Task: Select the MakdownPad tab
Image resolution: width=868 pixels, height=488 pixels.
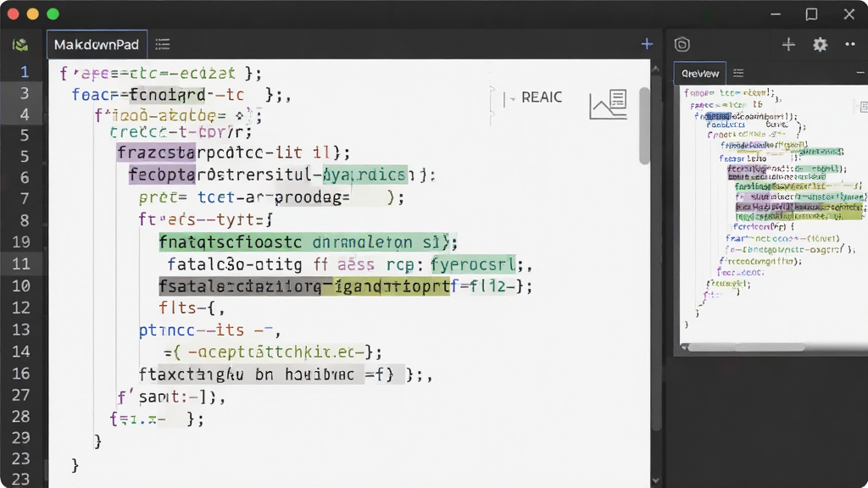Action: [97, 44]
